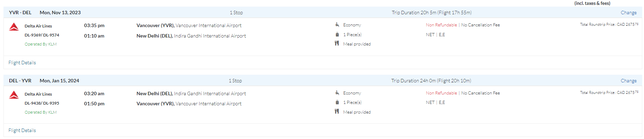Screen dimensions: 644x139
Task: Click the outbound Total Roundtrip Price
Action: point(609,24)
